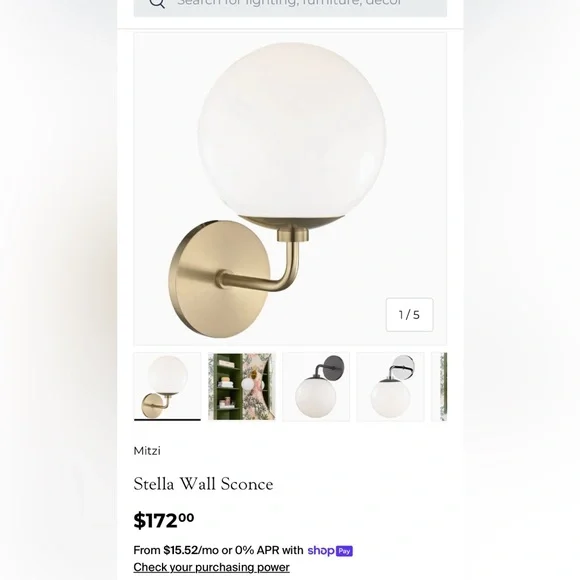Select the brass sconce thumbnail
Screen dimensions: 580x580
(x=167, y=387)
